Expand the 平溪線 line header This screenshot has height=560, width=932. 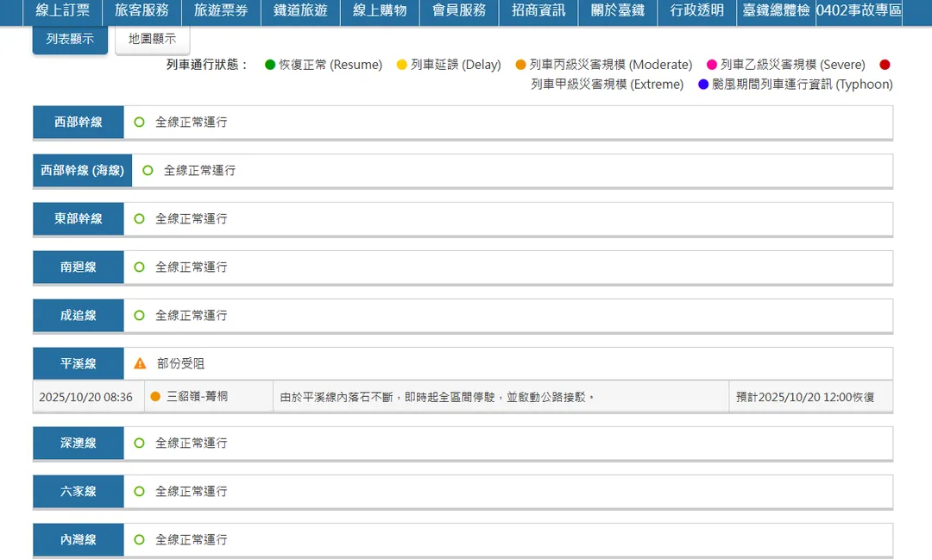79,364
